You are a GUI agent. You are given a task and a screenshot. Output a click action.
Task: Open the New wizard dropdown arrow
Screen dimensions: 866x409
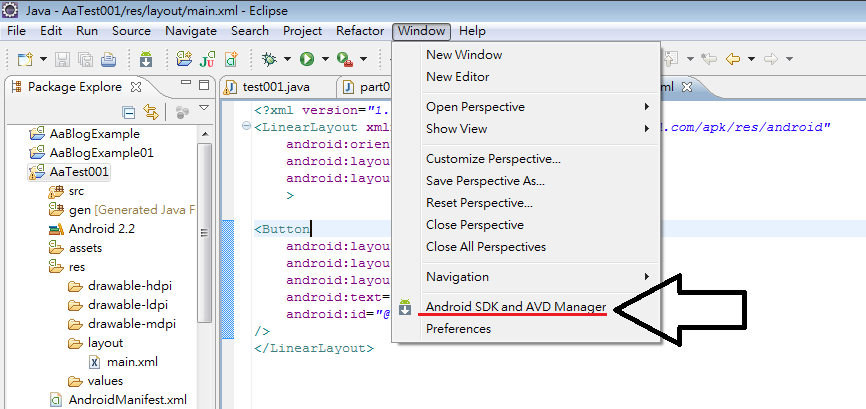click(x=43, y=59)
